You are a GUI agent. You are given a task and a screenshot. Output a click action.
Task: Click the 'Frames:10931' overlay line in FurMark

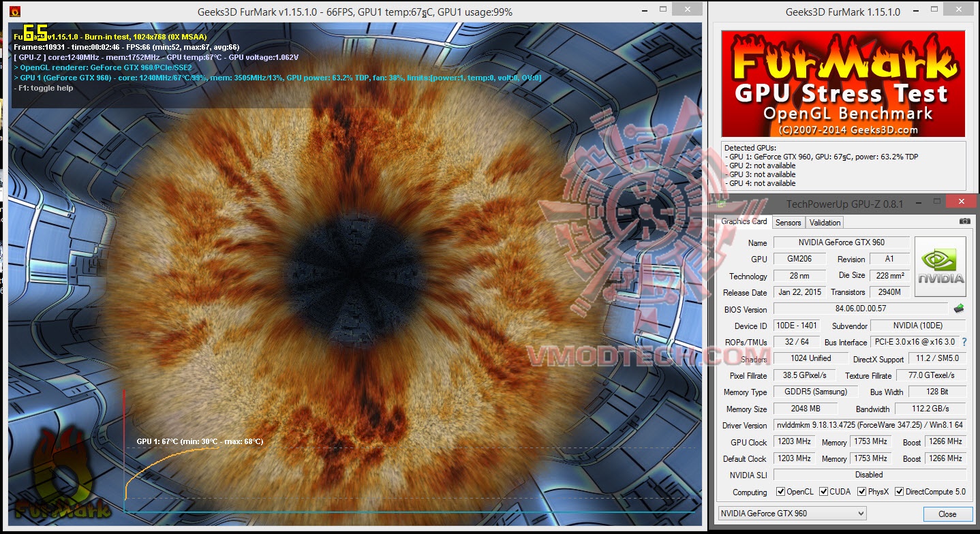coord(126,47)
